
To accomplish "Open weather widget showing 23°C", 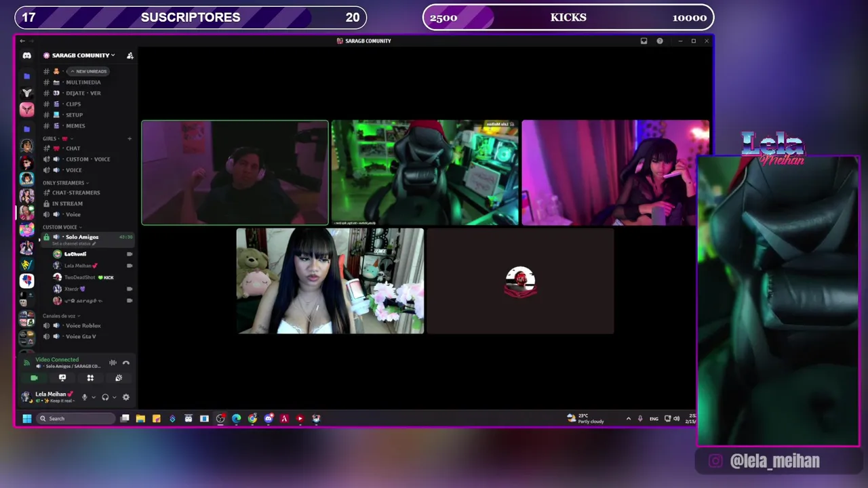I will [585, 418].
